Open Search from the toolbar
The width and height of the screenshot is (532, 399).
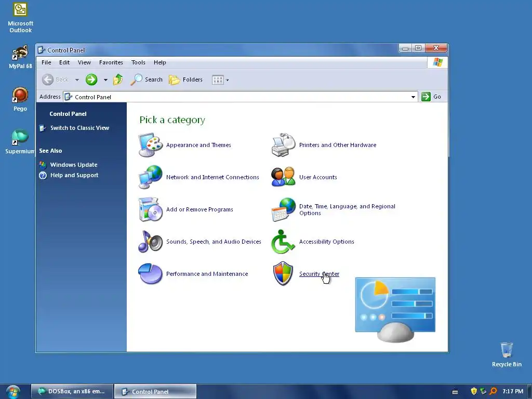tap(147, 79)
